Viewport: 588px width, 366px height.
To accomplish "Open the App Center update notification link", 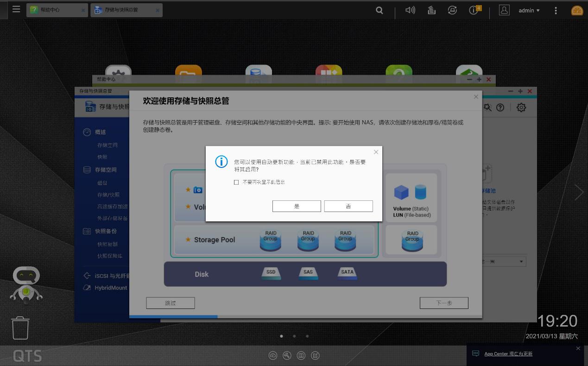I will (508, 353).
